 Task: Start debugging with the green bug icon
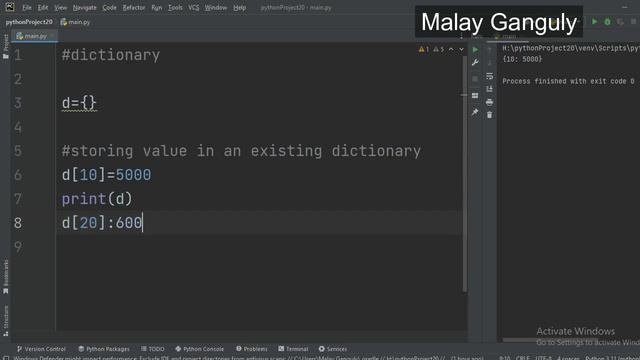coord(607,22)
